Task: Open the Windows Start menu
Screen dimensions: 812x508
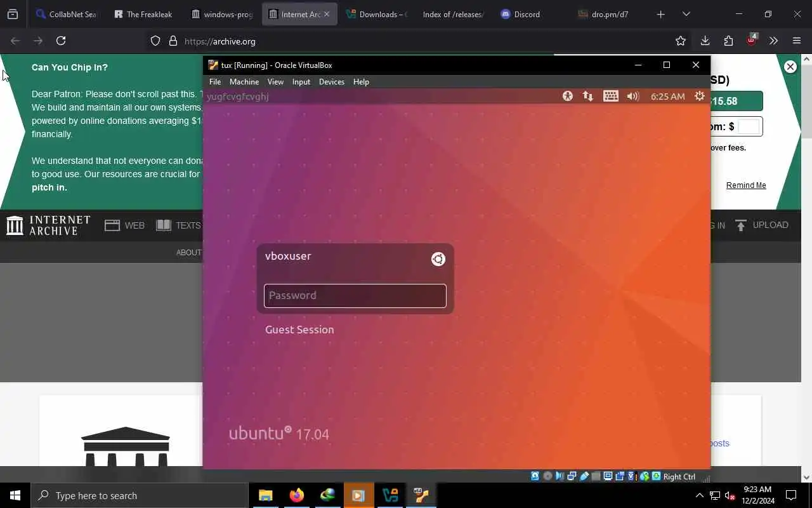Action: click(x=15, y=495)
